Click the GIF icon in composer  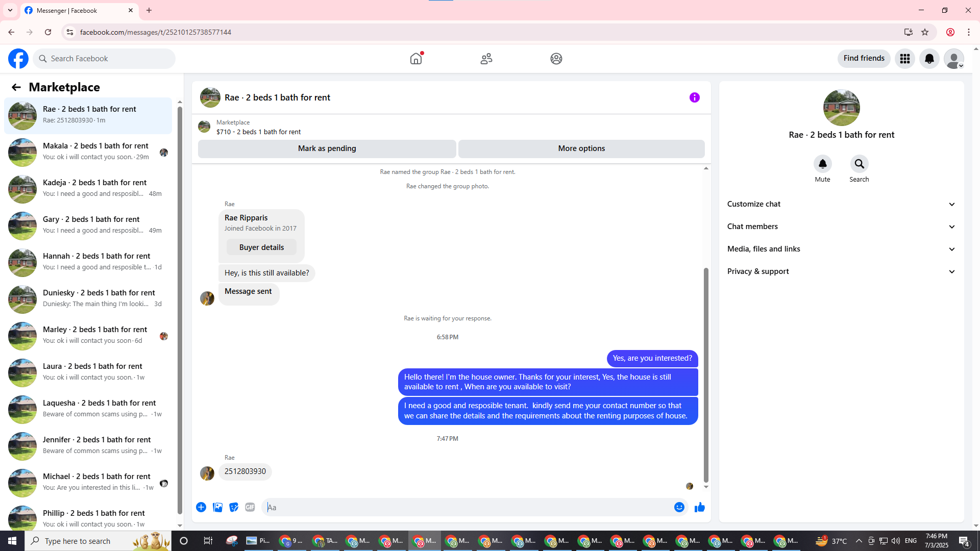pos(250,507)
